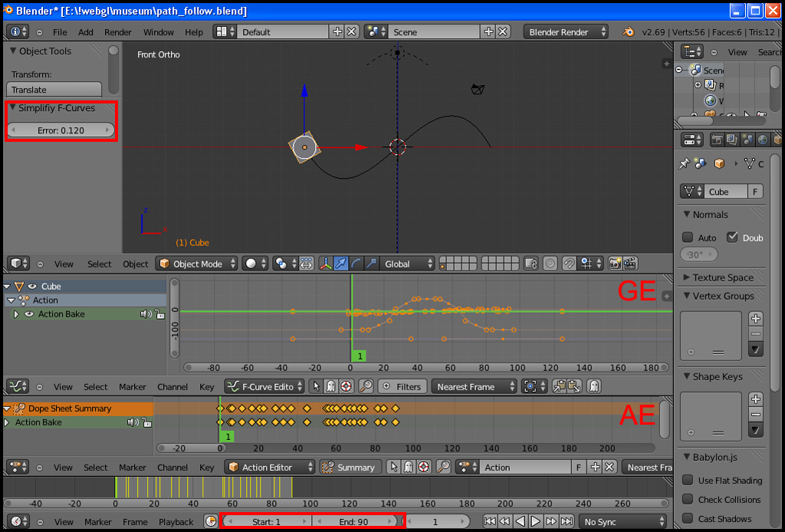Click the pin icon in properties panel

(x=685, y=163)
